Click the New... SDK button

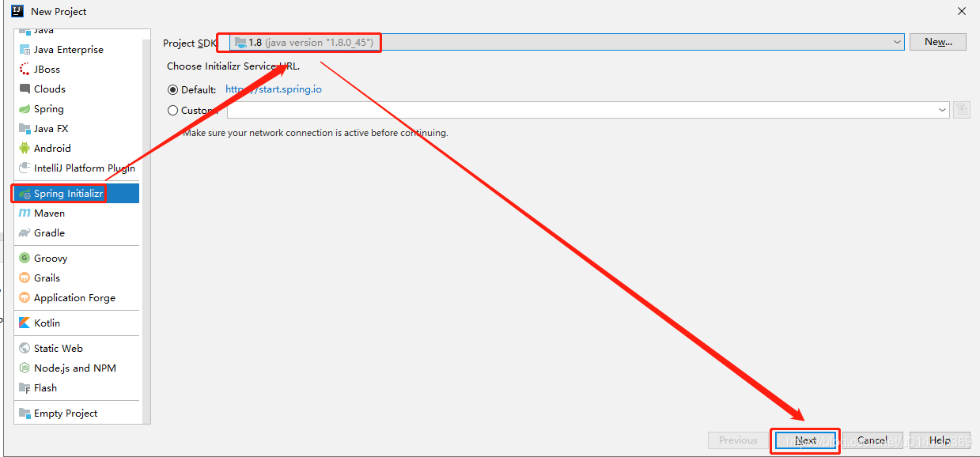point(938,42)
